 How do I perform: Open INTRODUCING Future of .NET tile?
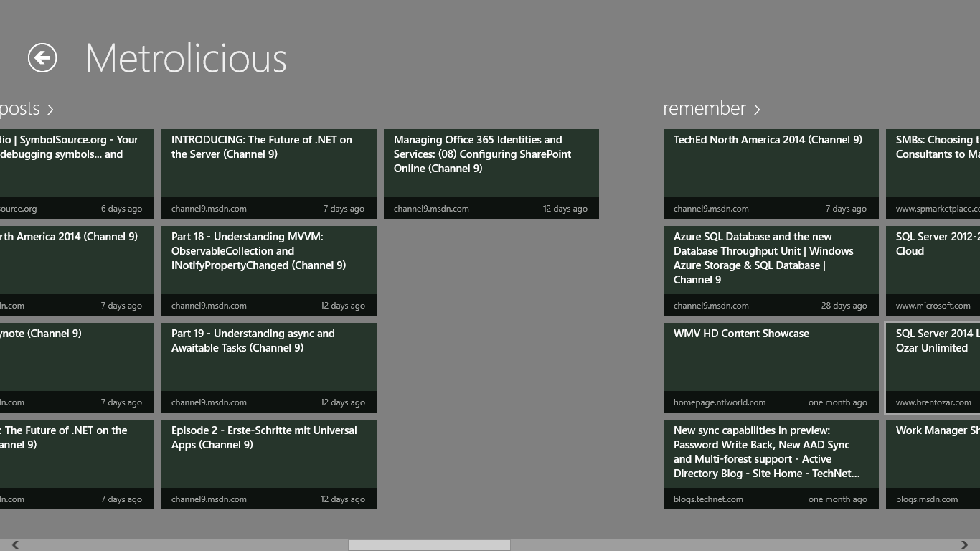pyautogui.click(x=269, y=174)
